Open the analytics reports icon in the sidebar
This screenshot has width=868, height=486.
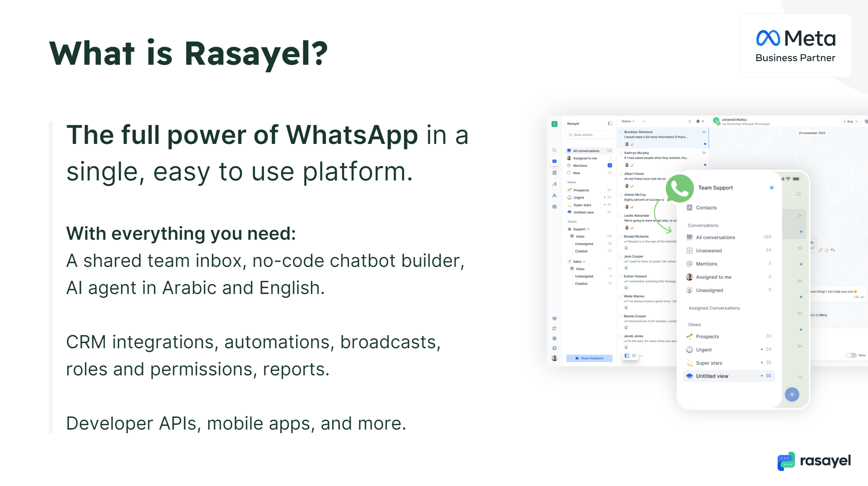[555, 184]
